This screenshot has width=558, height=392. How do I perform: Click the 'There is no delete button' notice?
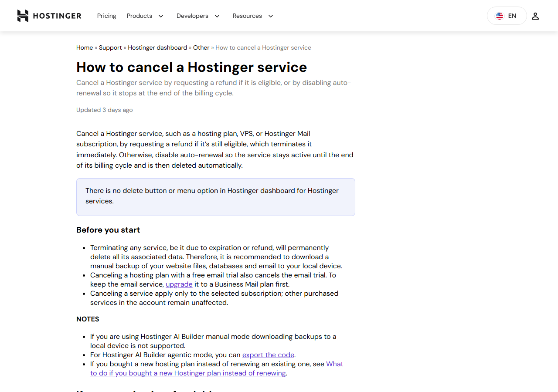[216, 197]
